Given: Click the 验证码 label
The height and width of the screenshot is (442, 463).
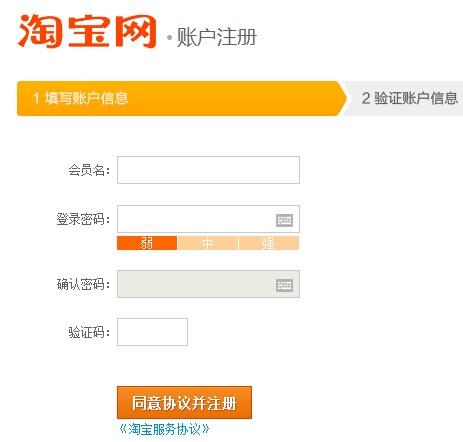Looking at the screenshot, I should pyautogui.click(x=89, y=332).
